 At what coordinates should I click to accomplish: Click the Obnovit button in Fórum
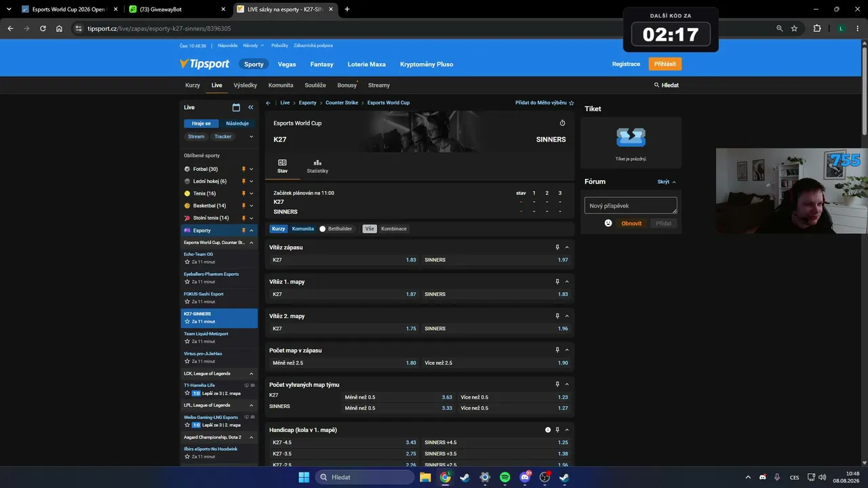pyautogui.click(x=631, y=223)
